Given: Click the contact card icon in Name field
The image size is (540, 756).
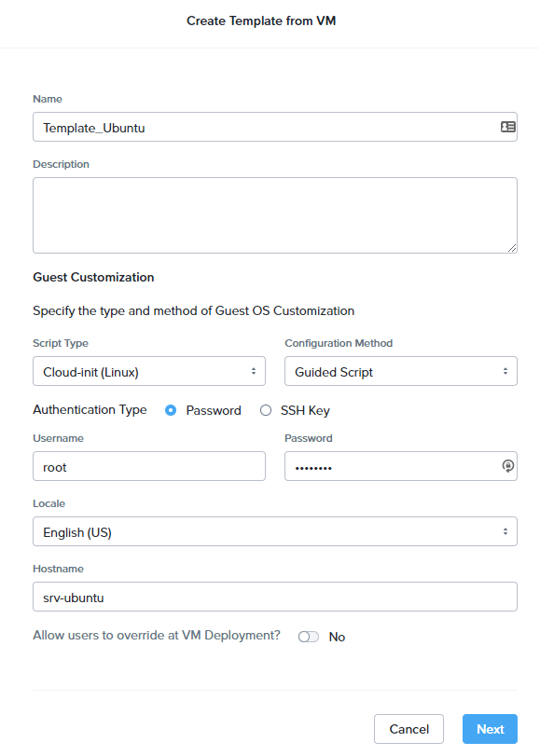Looking at the screenshot, I should click(x=507, y=127).
